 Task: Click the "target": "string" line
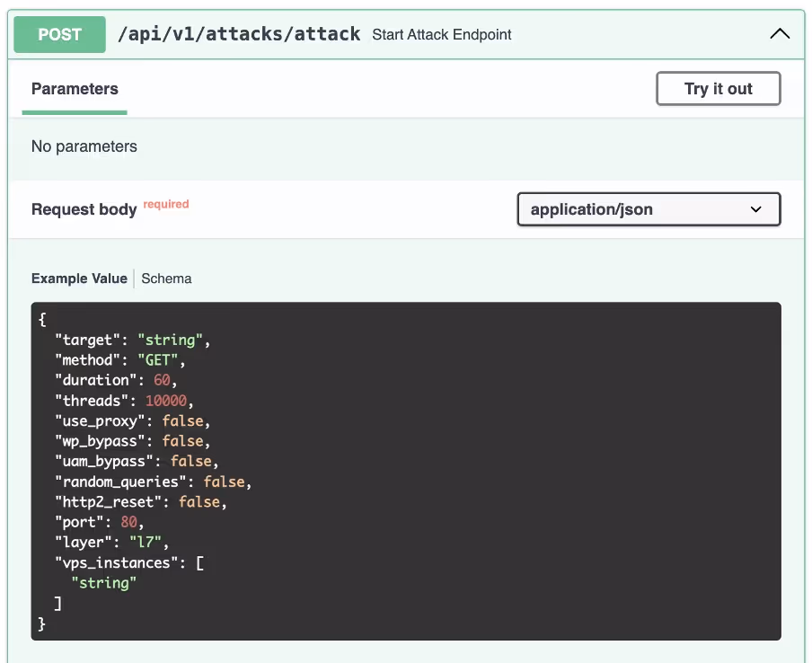[133, 340]
